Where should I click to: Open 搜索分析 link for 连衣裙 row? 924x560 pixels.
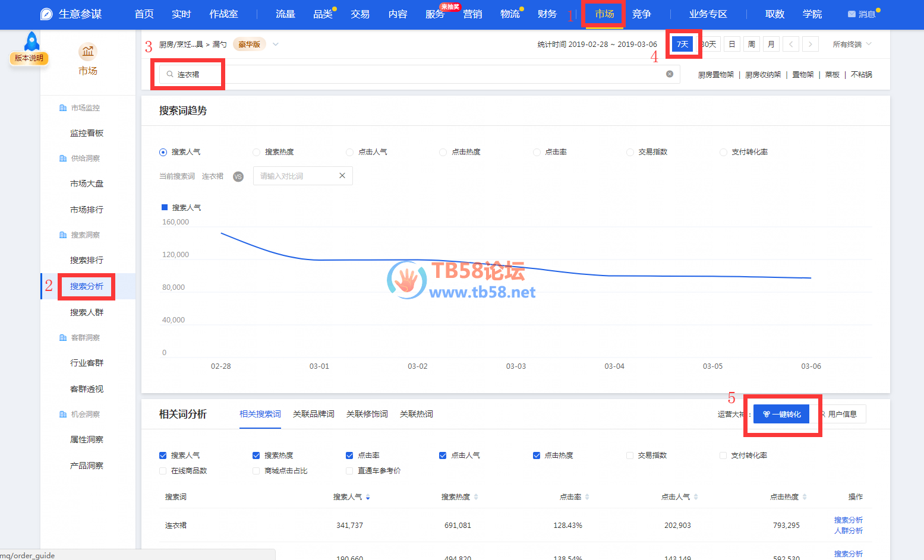pyautogui.click(x=848, y=520)
